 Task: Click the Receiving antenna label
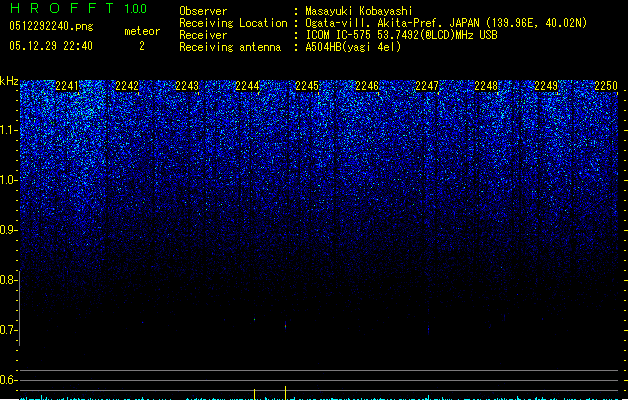[230, 47]
